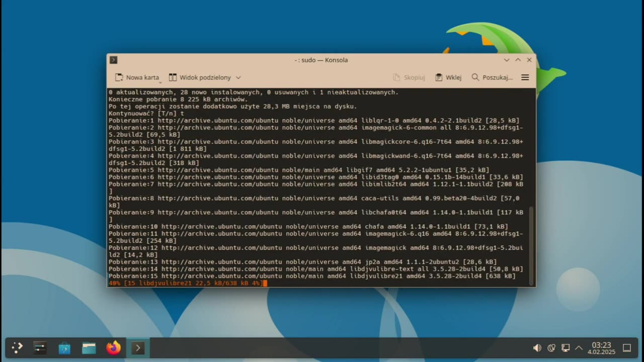
Task: Maximize the Konsola window
Action: coord(518,60)
